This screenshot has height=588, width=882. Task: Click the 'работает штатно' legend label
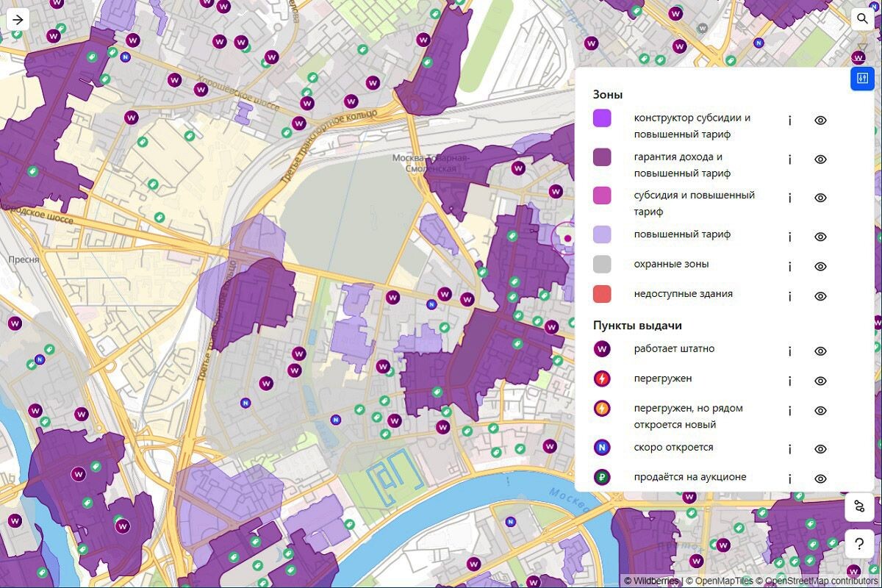tap(674, 349)
